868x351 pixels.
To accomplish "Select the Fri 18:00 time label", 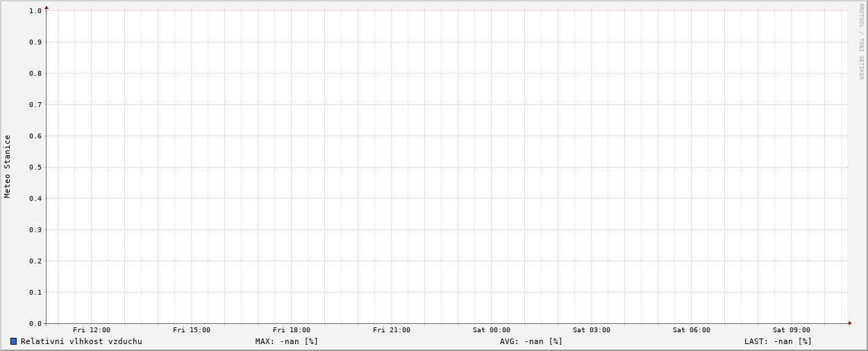I will click(292, 330).
